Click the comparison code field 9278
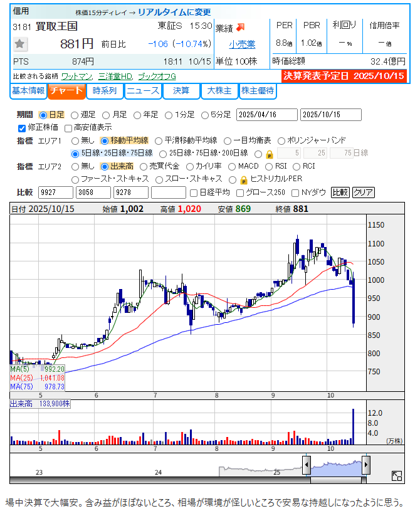 [x=130, y=192]
